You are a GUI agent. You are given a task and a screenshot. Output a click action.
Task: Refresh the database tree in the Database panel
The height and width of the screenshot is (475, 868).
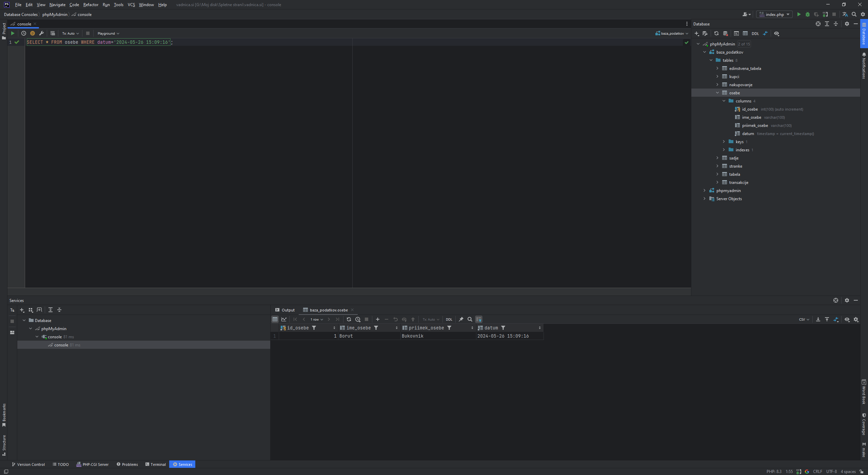coord(716,34)
